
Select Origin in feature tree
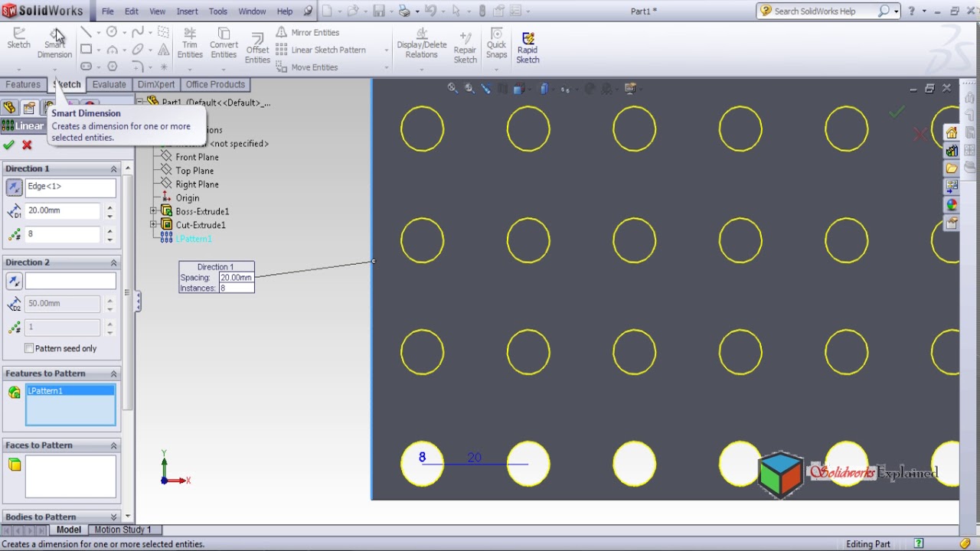(187, 198)
